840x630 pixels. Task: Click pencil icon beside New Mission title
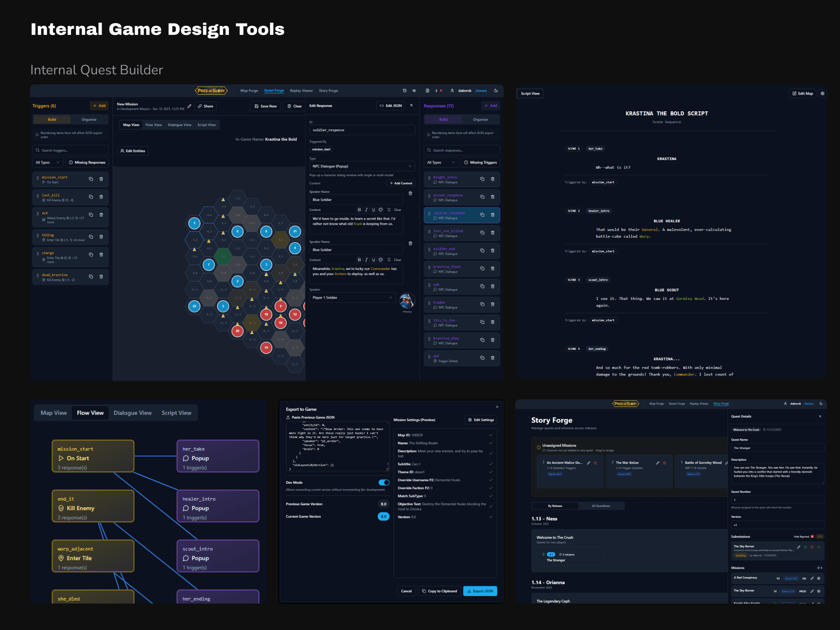[189, 106]
